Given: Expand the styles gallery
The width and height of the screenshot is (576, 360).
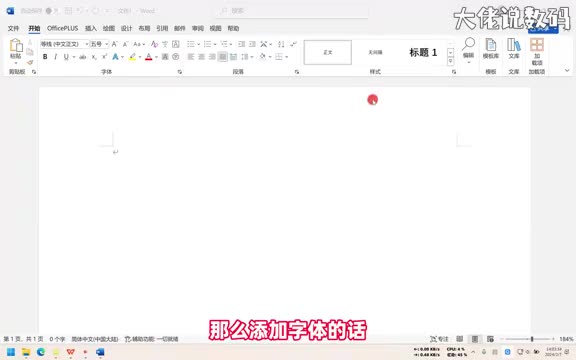Looking at the screenshot, I should [x=450, y=61].
